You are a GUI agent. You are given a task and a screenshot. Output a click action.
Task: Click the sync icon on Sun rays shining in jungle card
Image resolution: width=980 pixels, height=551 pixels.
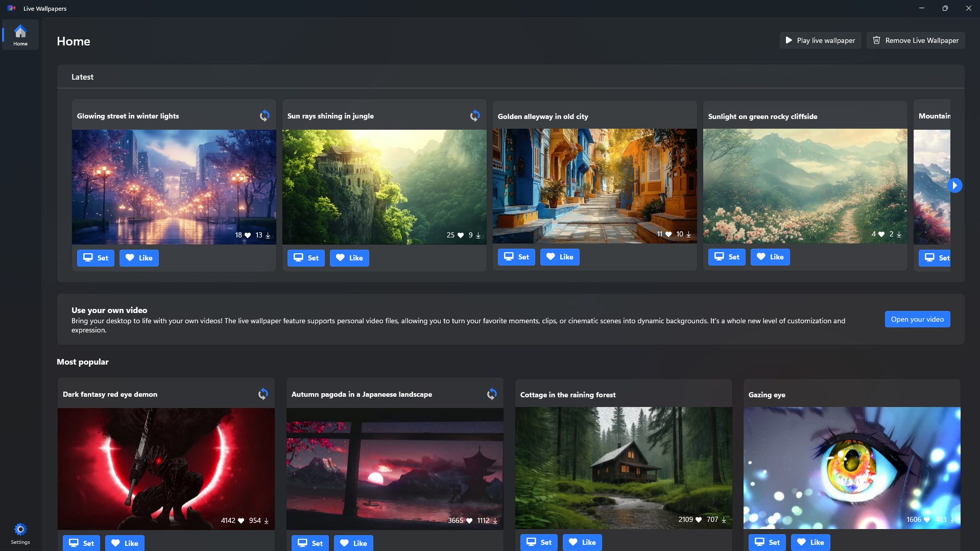(474, 115)
